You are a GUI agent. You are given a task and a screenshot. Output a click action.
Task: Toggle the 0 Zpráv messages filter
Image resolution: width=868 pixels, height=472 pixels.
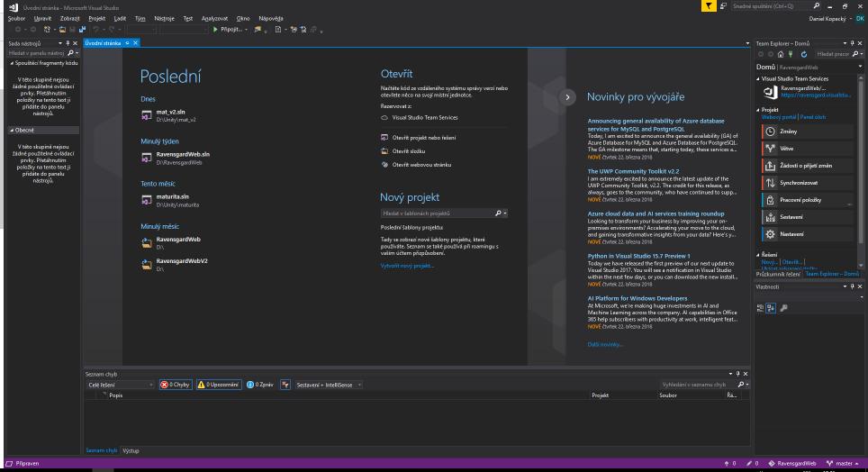259,385
